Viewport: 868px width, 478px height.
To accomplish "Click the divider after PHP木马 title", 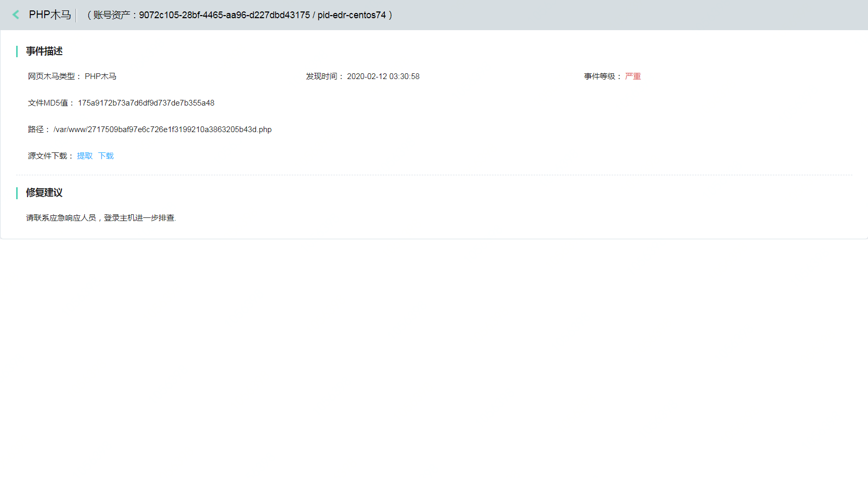I will 76,15.
